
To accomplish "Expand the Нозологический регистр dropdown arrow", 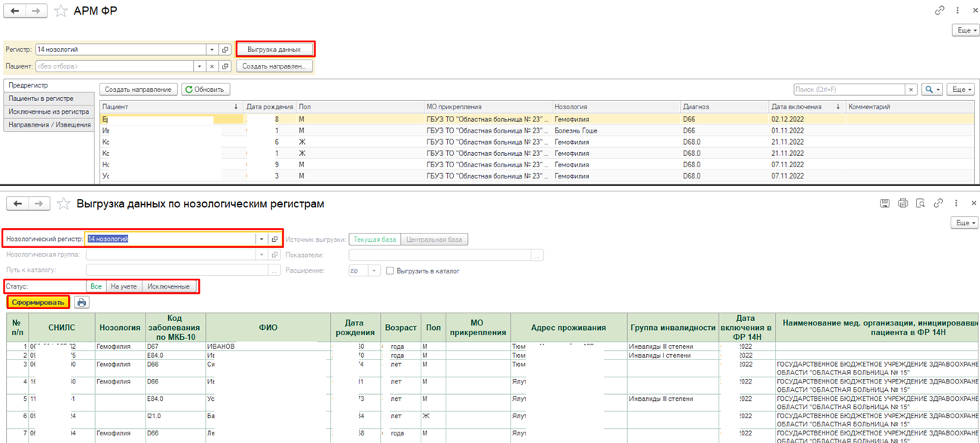I will [262, 239].
